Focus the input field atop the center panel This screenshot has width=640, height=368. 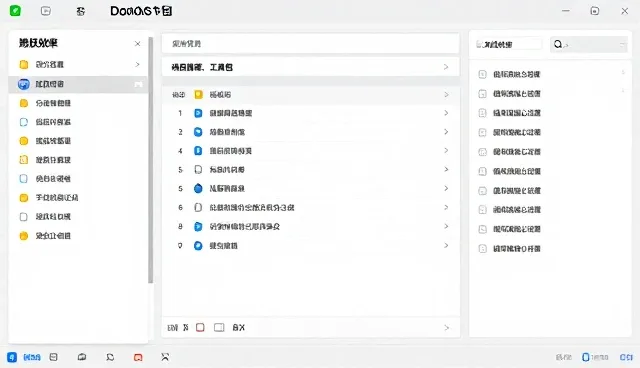click(x=311, y=43)
